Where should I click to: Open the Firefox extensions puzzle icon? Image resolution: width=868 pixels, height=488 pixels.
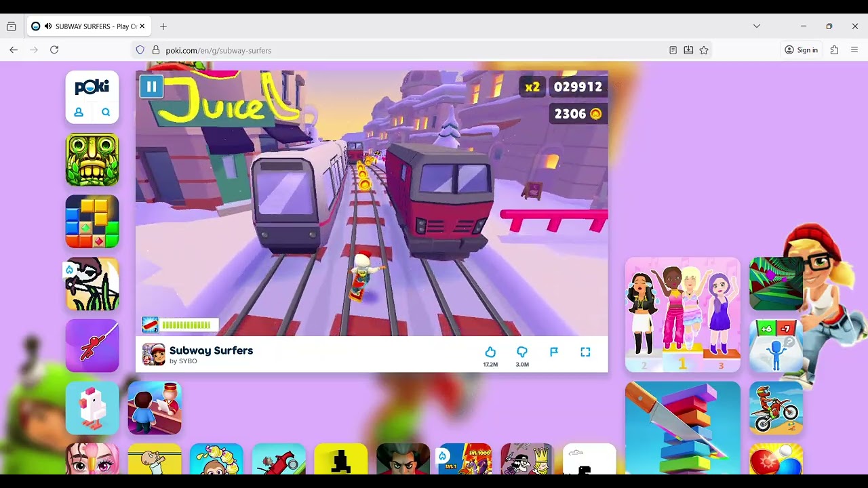coord(834,50)
